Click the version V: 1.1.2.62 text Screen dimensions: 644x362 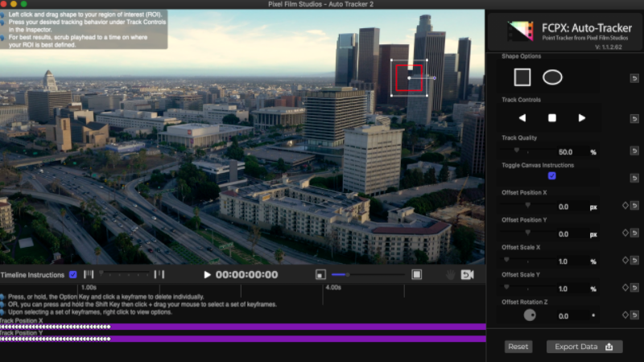(609, 47)
